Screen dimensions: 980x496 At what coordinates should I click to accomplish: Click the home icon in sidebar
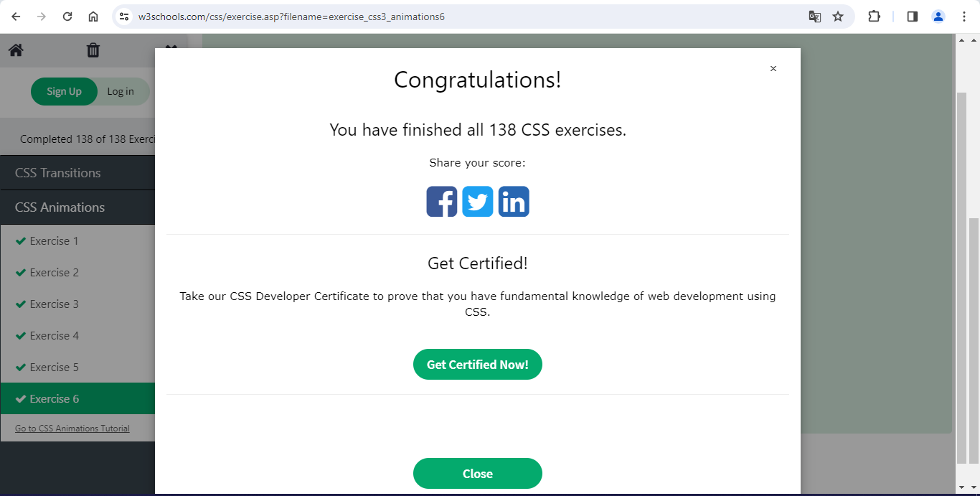click(16, 50)
